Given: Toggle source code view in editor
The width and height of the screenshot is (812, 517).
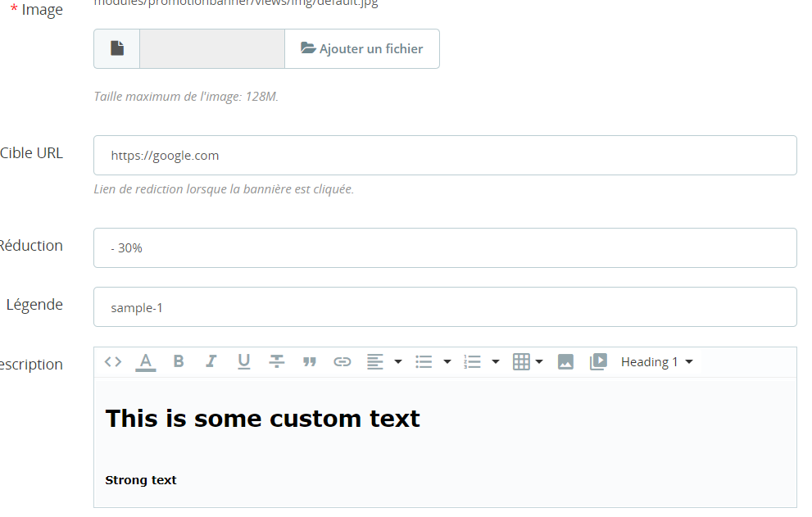Looking at the screenshot, I should click(113, 361).
